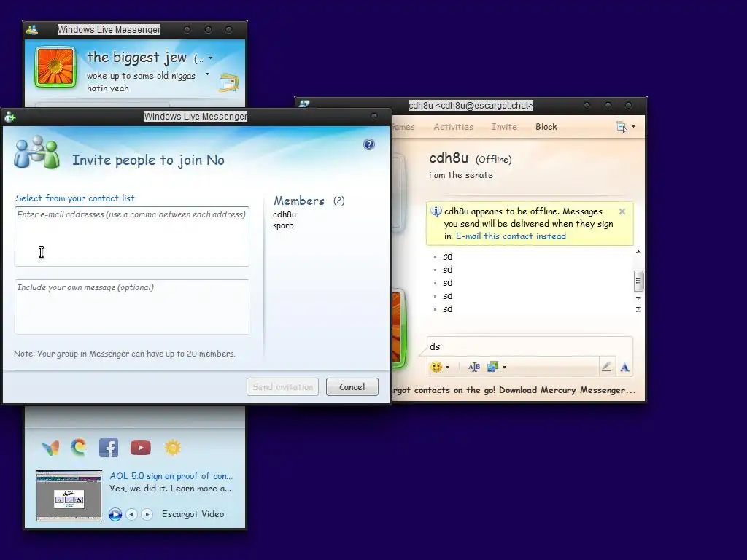
Task: Click the info icon in offline notice
Action: pos(436,211)
